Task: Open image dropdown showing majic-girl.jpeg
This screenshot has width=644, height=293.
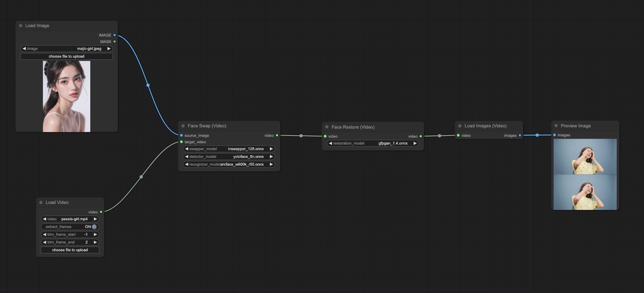Action: pyautogui.click(x=67, y=49)
